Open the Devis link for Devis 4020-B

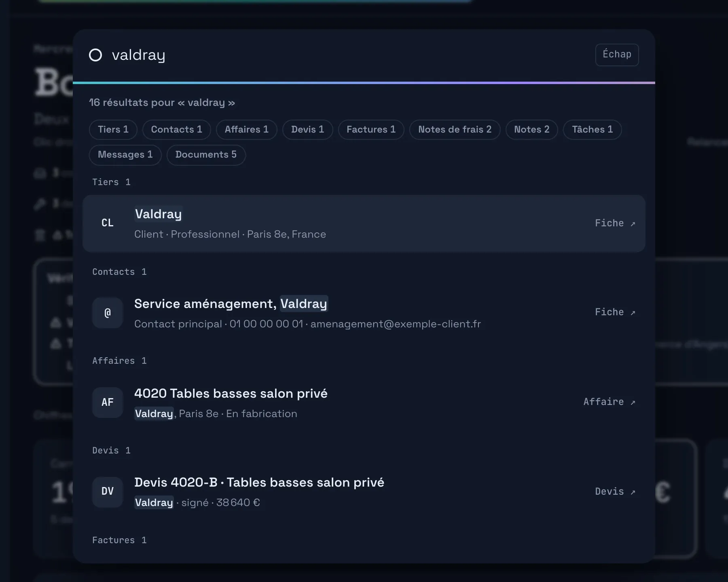[615, 491]
